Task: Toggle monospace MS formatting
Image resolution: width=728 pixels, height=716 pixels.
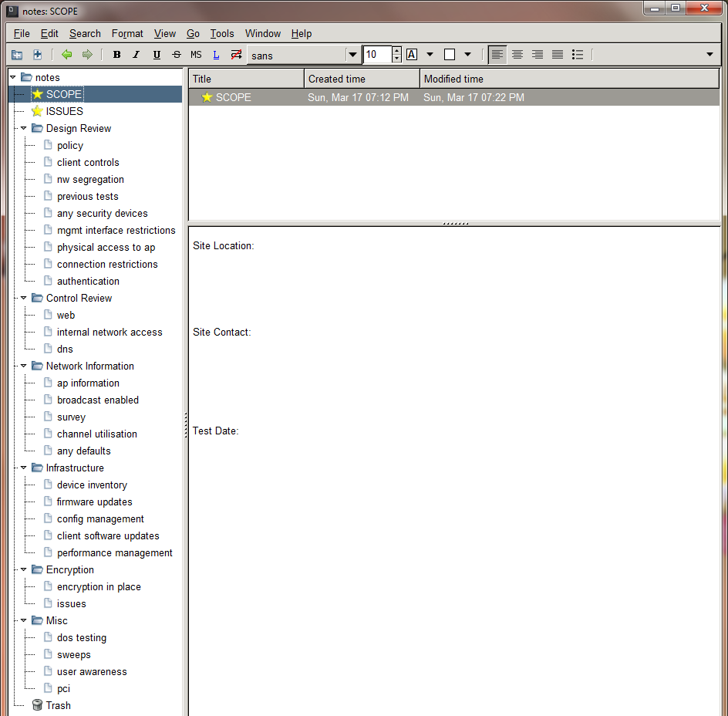Action: (196, 55)
